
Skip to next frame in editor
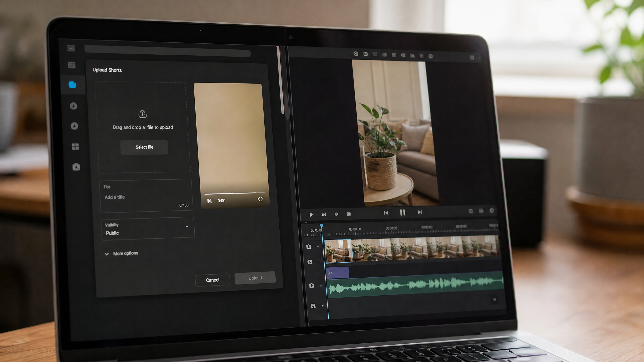pos(420,212)
